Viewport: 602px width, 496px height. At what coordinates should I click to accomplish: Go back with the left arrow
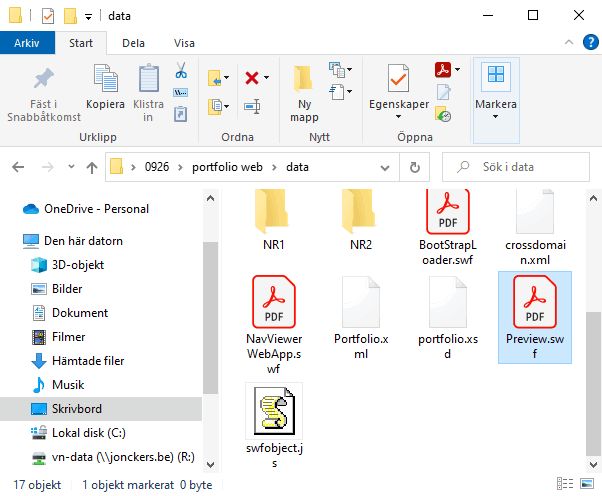tap(18, 167)
